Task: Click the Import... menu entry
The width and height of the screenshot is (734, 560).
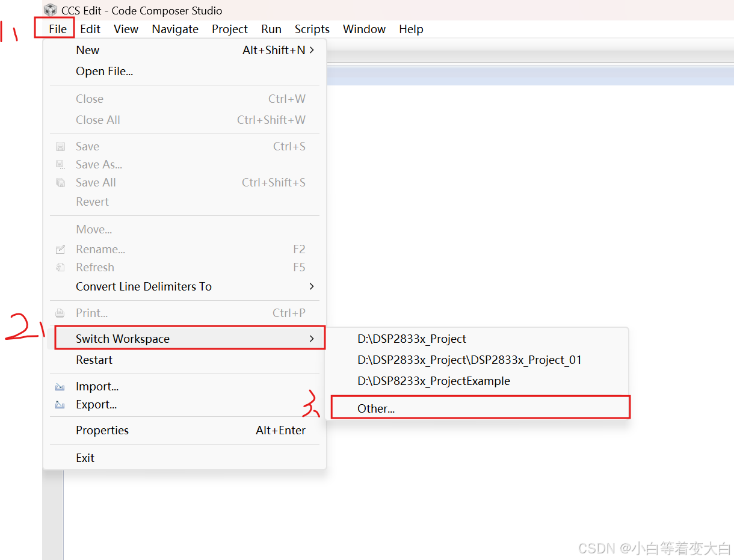Action: 185,387
